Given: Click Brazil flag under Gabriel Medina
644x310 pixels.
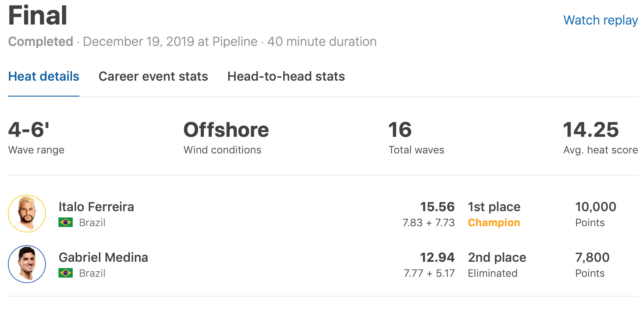Looking at the screenshot, I should point(66,273).
